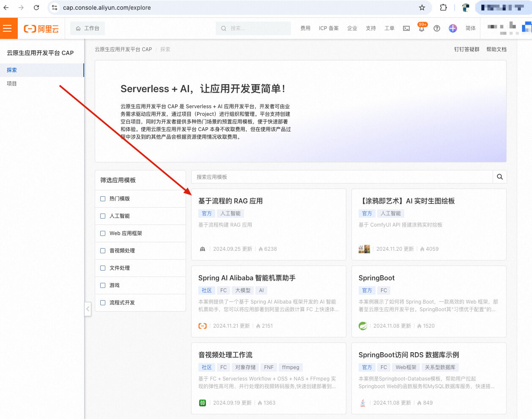
Task: Click the search magnifier in template search
Action: click(x=500, y=177)
